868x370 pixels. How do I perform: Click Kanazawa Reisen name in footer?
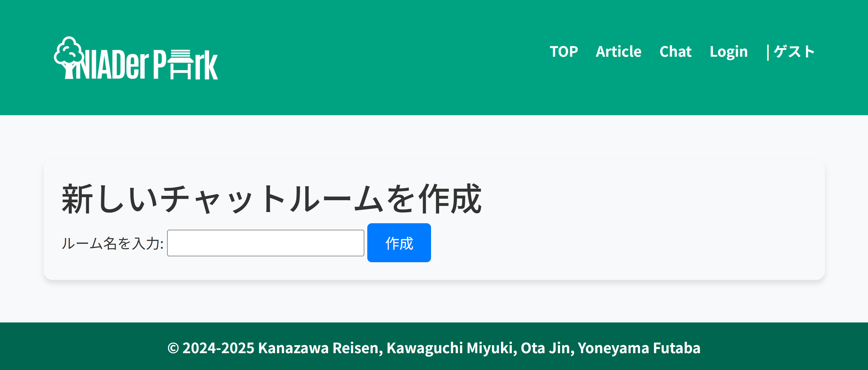320,348
